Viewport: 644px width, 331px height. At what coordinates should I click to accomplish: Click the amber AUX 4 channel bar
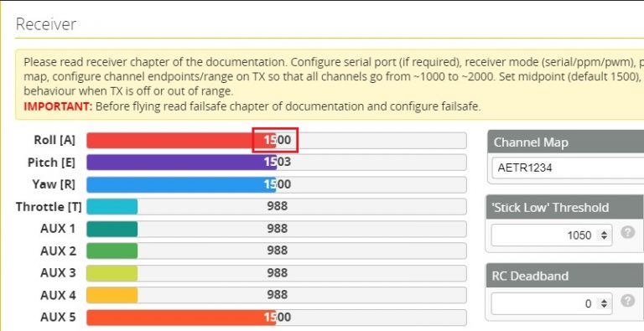[277, 295]
